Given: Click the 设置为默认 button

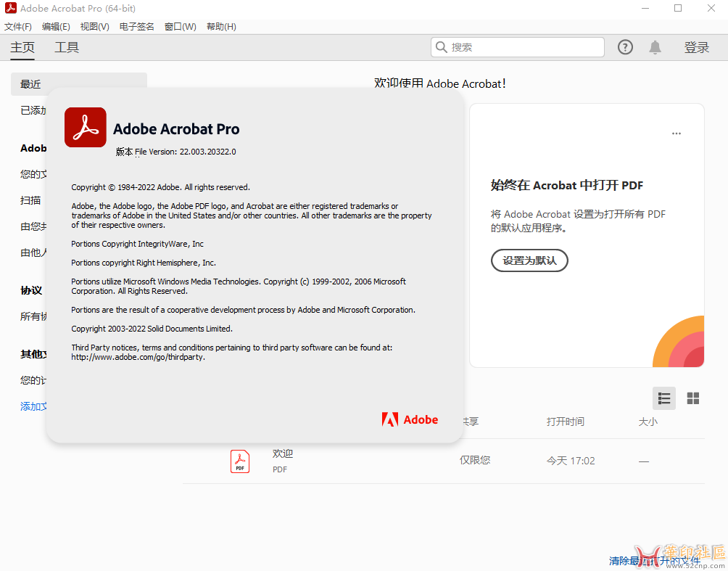Looking at the screenshot, I should pos(529,260).
